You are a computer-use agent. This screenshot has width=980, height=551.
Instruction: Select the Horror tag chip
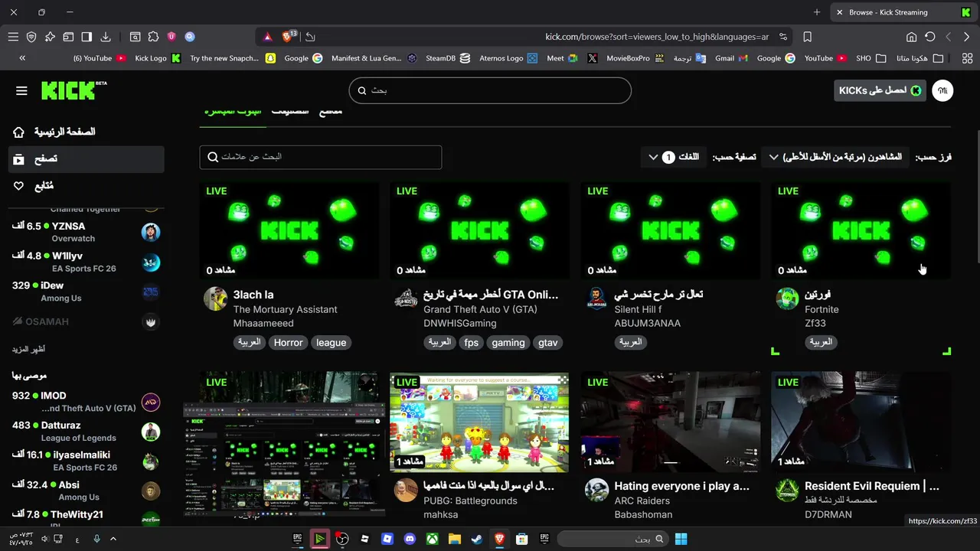(289, 343)
